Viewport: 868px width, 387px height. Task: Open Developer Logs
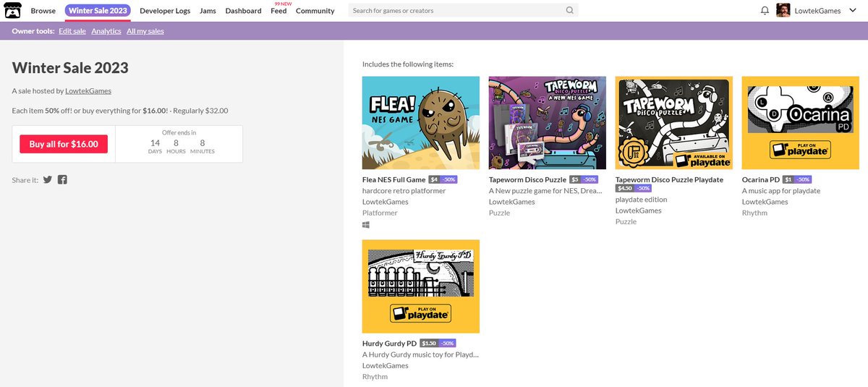[165, 11]
